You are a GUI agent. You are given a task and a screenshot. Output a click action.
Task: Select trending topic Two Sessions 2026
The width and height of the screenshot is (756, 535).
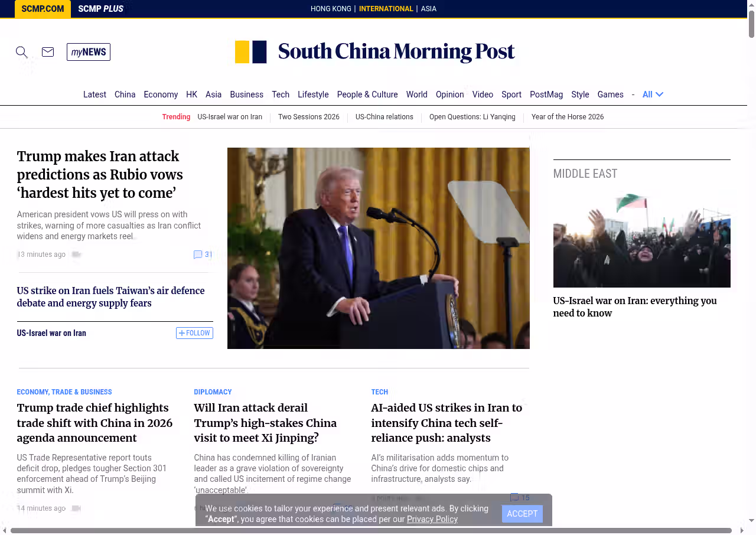click(x=309, y=117)
